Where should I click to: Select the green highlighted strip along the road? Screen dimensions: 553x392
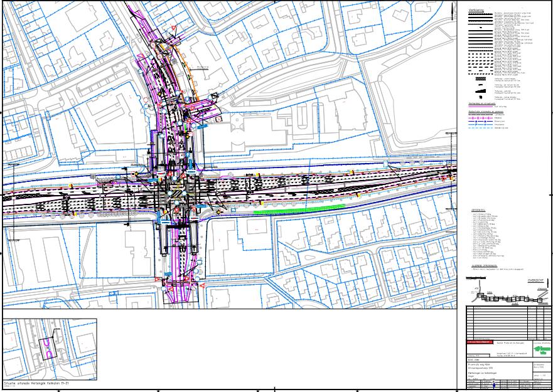point(300,211)
